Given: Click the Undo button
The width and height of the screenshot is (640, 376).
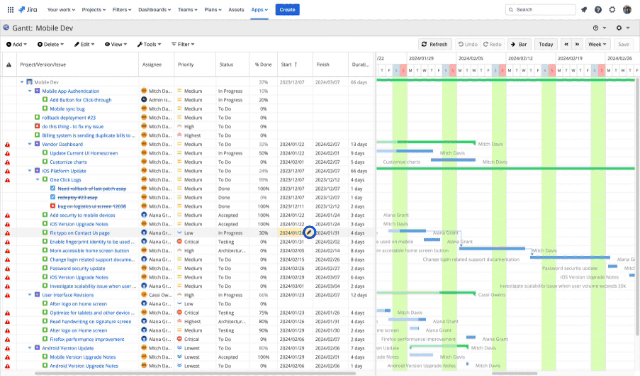Looking at the screenshot, I should point(468,44).
